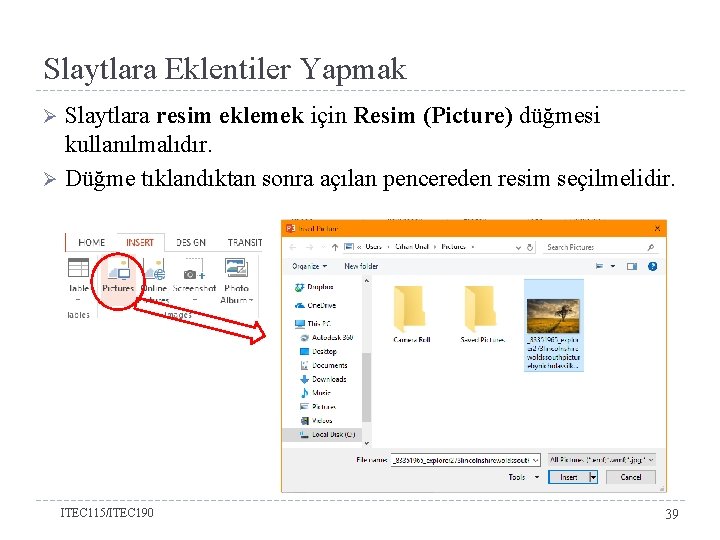Expand the Insert button dropdown arrow
720x540 pixels.
pyautogui.click(x=593, y=477)
